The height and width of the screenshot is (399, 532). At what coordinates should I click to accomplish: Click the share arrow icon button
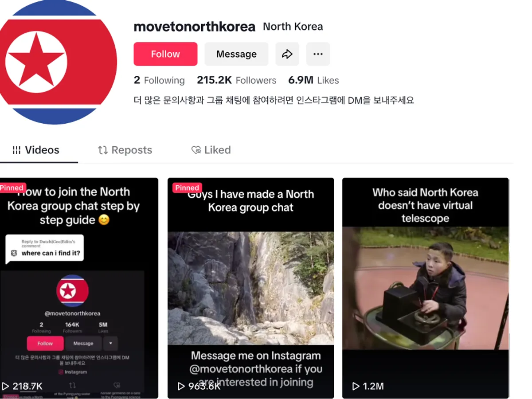pyautogui.click(x=287, y=54)
